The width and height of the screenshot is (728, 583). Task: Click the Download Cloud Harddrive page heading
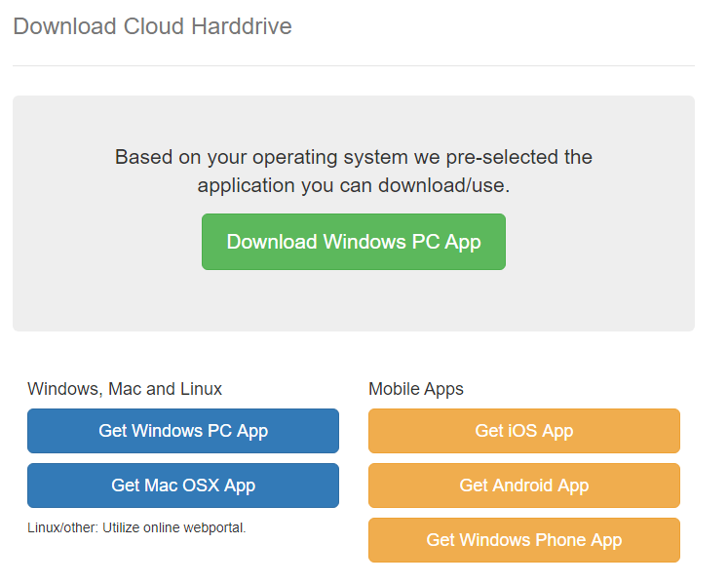(152, 26)
